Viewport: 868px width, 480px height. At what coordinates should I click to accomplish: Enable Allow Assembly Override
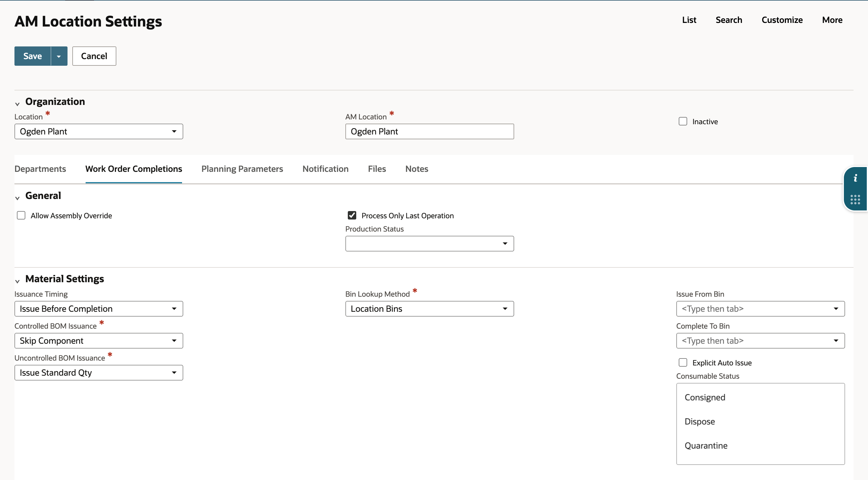coord(21,215)
